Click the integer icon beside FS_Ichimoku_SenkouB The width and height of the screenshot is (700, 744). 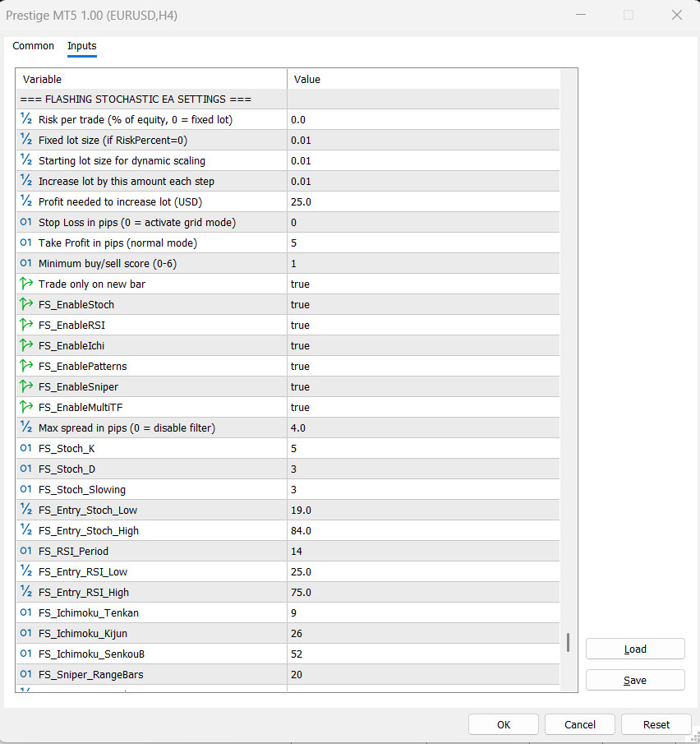[x=26, y=654]
